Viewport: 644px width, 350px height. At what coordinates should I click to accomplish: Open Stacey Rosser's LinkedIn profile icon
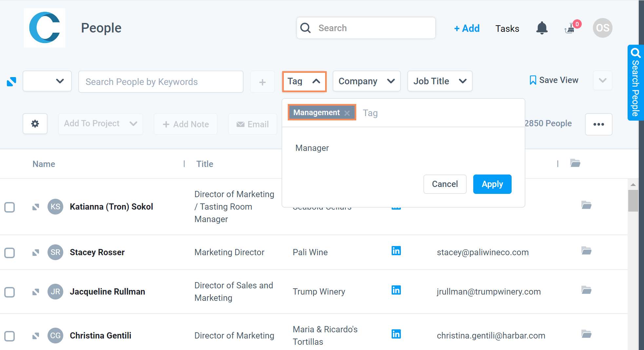(x=396, y=251)
